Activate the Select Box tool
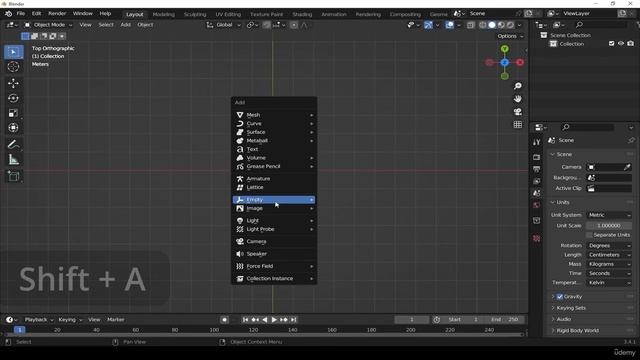The width and height of the screenshot is (640, 360). coord(13,52)
